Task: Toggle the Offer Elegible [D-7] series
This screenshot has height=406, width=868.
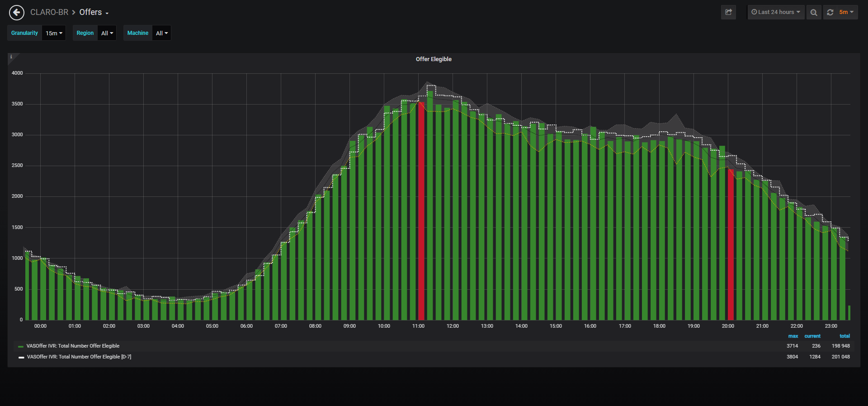Action: (x=79, y=357)
